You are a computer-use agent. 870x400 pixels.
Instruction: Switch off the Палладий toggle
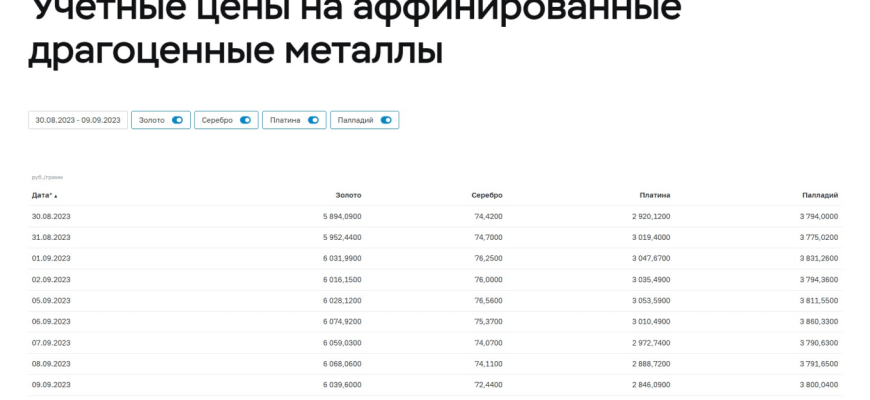point(386,120)
